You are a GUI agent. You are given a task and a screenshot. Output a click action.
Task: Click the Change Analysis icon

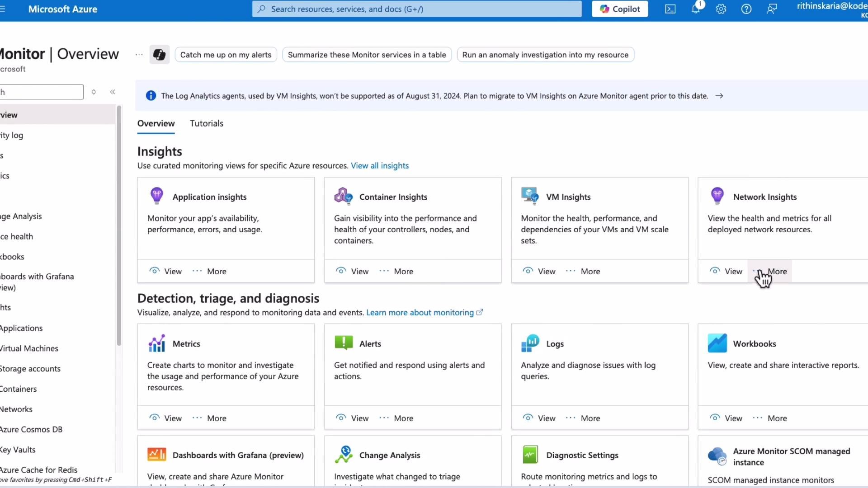pos(344,455)
